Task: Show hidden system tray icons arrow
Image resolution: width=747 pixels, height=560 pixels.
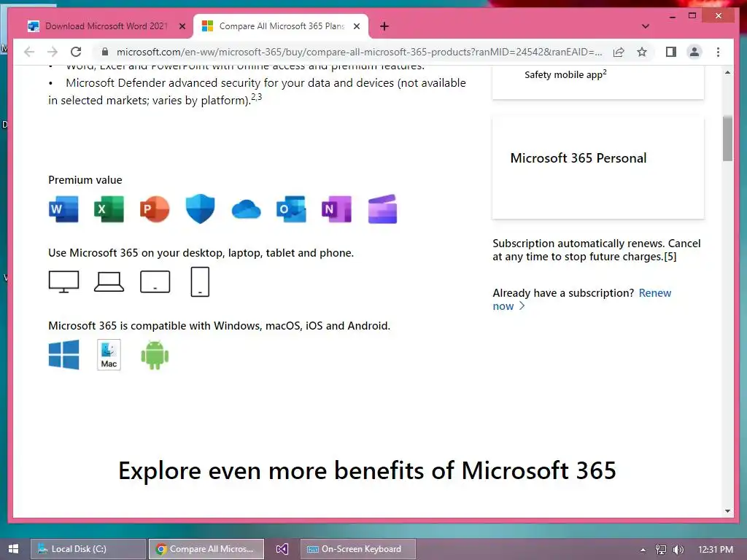Action: [643, 550]
